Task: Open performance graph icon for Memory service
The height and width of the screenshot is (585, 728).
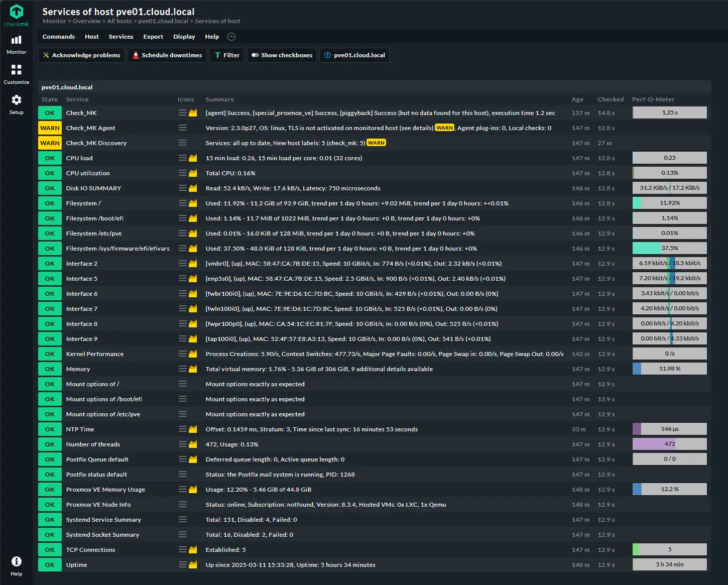Action: pyautogui.click(x=193, y=369)
